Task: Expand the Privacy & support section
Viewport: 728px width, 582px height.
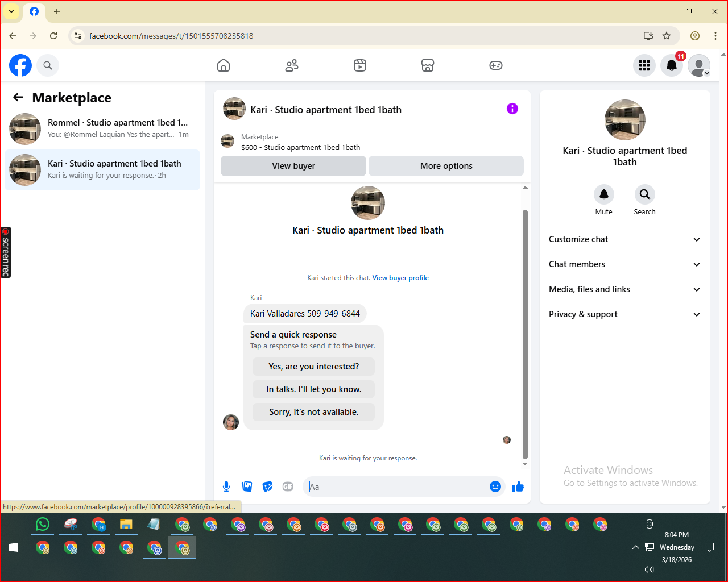Action: click(x=624, y=314)
